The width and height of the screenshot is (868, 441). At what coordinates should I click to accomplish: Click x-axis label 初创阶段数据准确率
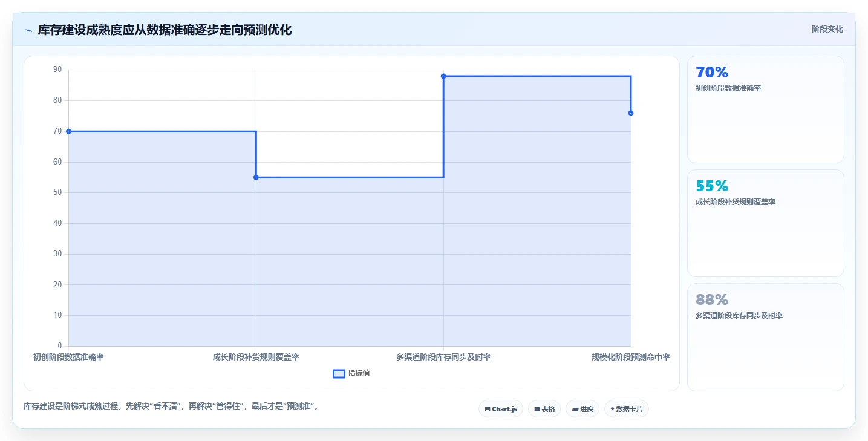click(x=68, y=357)
